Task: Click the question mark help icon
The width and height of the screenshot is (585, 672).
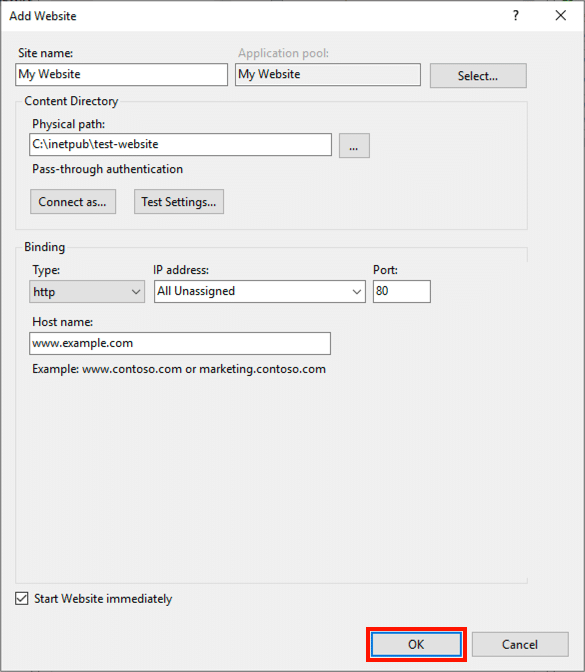Action: coord(516,16)
